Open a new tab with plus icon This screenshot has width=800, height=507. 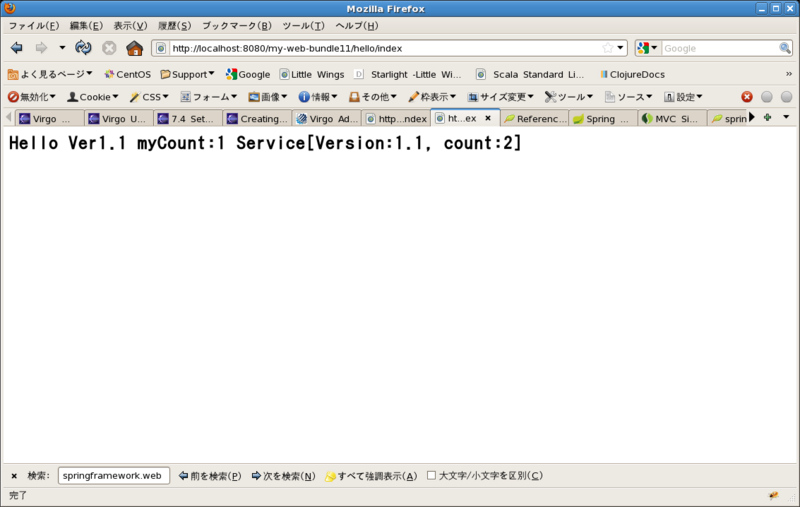[x=767, y=118]
